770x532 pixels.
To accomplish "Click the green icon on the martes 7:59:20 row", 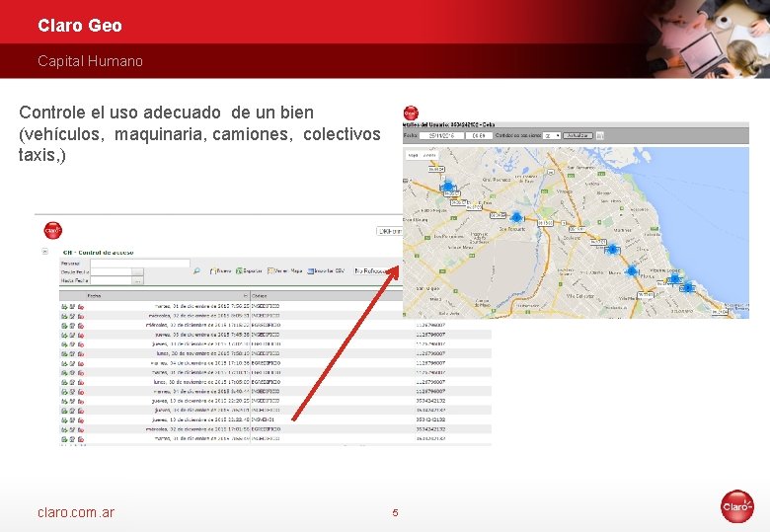I will click(64, 306).
